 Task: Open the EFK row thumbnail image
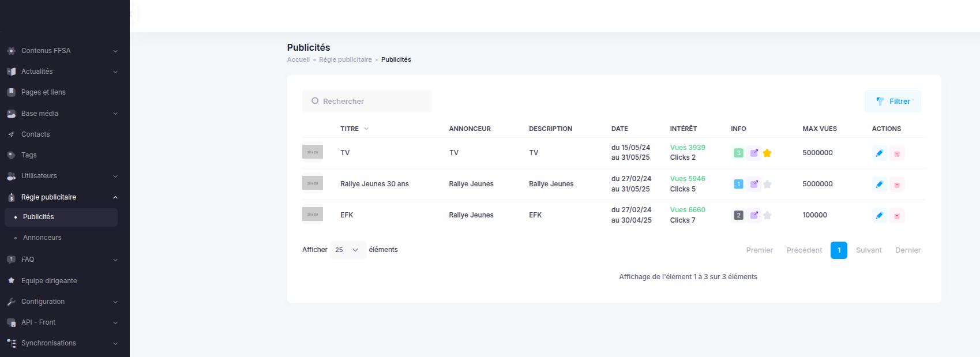click(313, 215)
